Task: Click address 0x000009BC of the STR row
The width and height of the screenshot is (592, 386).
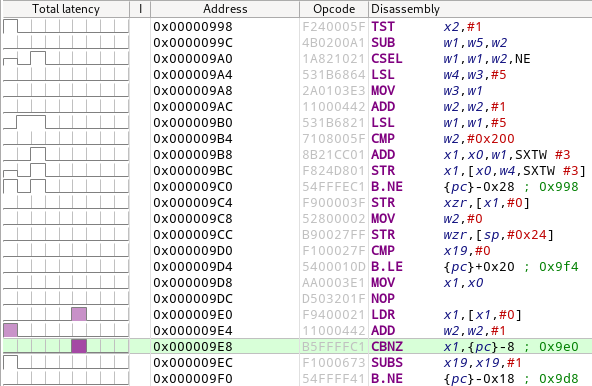Action: (193, 171)
